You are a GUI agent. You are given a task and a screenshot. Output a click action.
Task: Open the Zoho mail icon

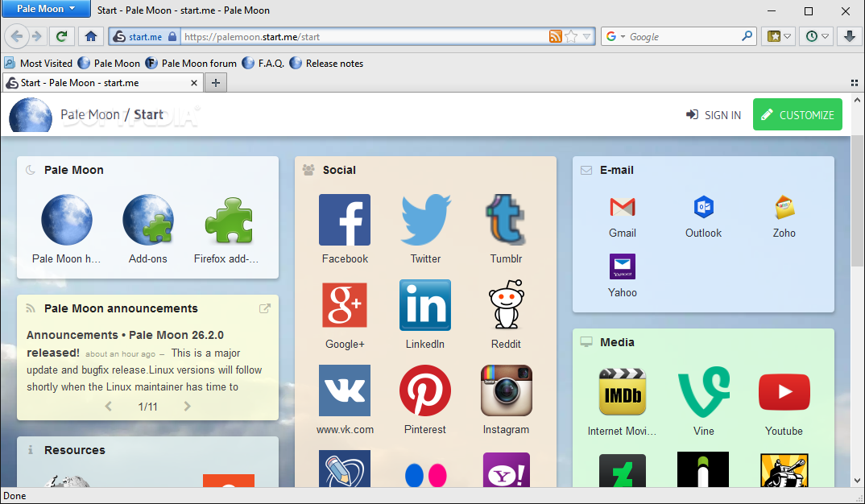784,208
